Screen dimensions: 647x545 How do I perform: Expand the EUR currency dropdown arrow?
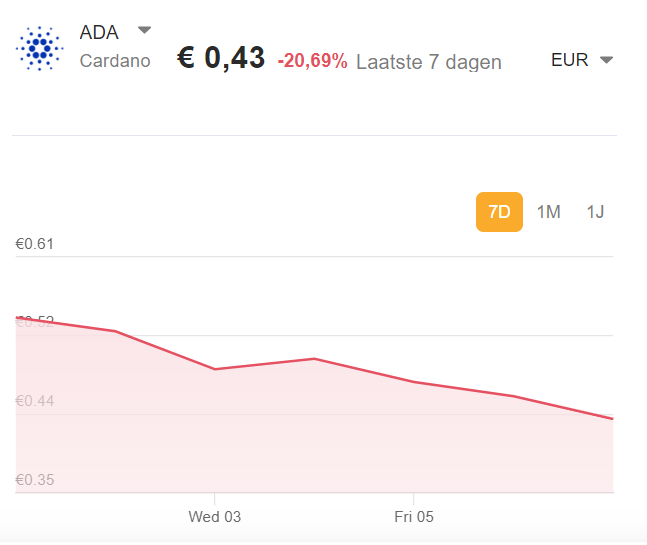[x=606, y=60]
